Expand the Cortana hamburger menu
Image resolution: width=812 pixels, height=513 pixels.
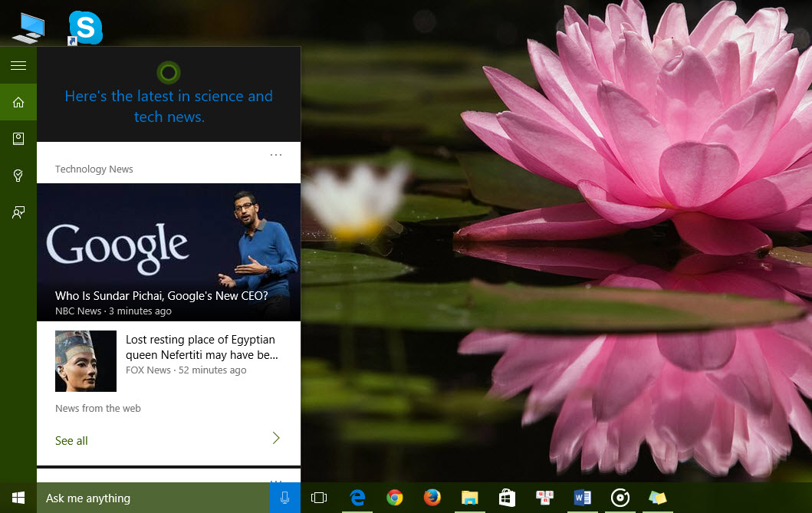(x=18, y=66)
